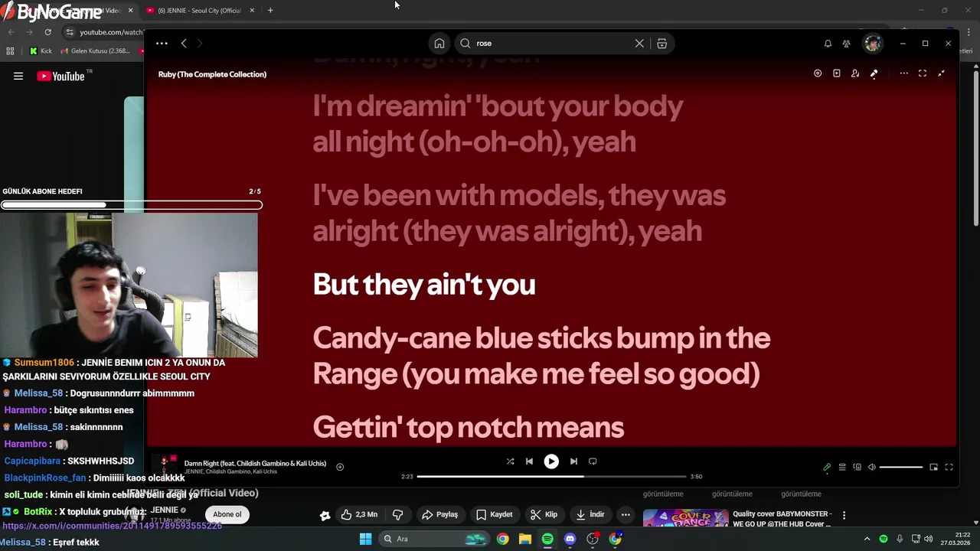980x551 pixels.
Task: Click Paylaş share button
Action: [x=440, y=515]
